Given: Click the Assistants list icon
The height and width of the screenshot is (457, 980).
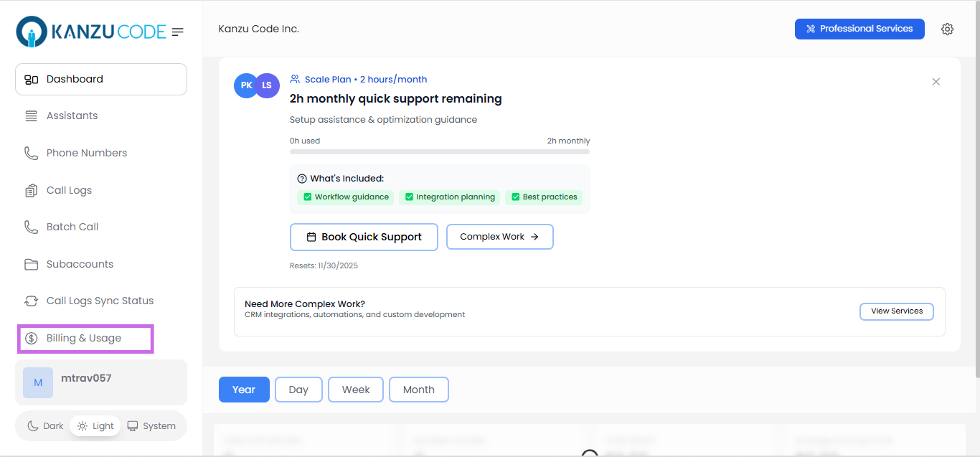Looking at the screenshot, I should pyautogui.click(x=31, y=116).
